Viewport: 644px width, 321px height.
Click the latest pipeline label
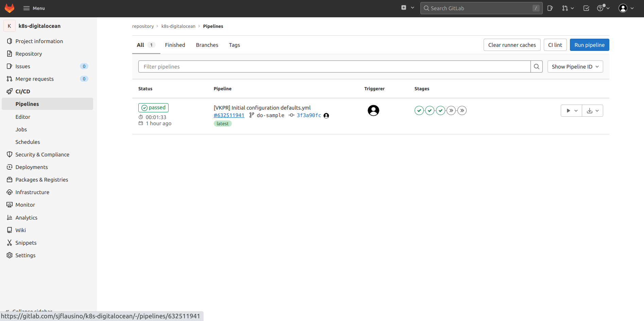click(x=223, y=124)
